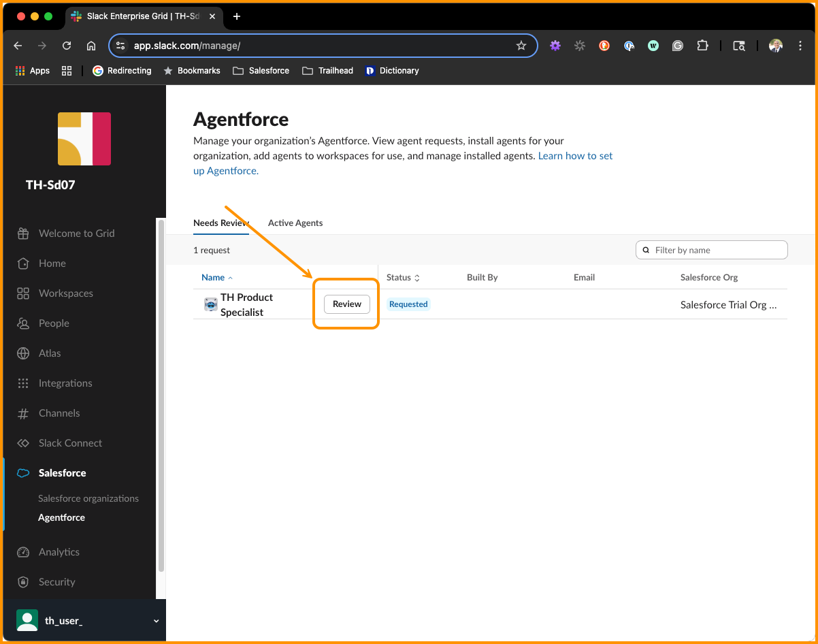
Task: Switch to the Active Agents tab
Action: 295,223
